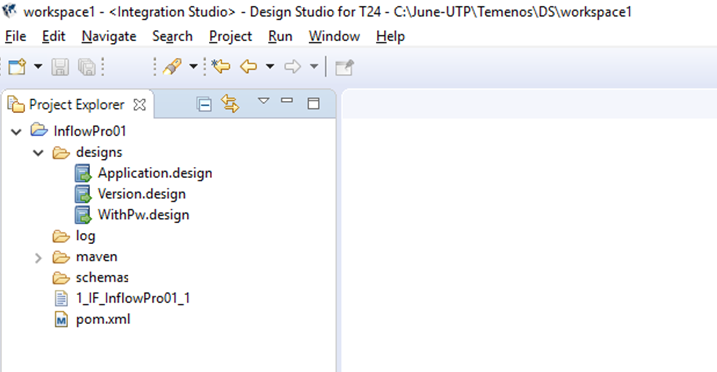The image size is (717, 372).
Task: Click the Save All toolbar icon
Action: tap(86, 67)
